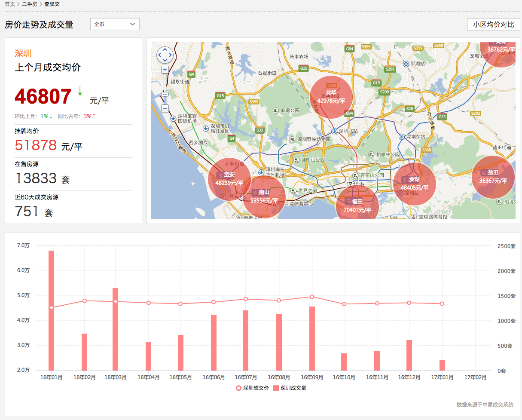The image size is (522, 420).
Task: Click the map zoom level slider handle
Action: [165, 94]
